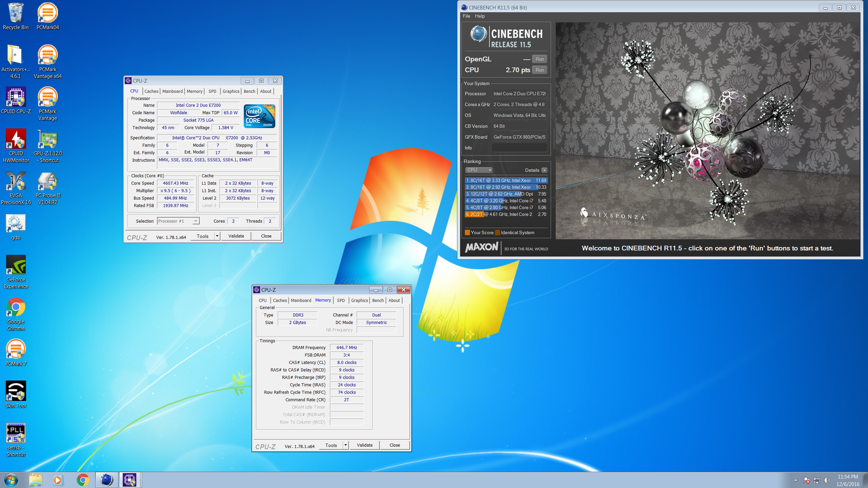Switch to Cinebench taskbar button
The image size is (868, 488).
tap(106, 480)
